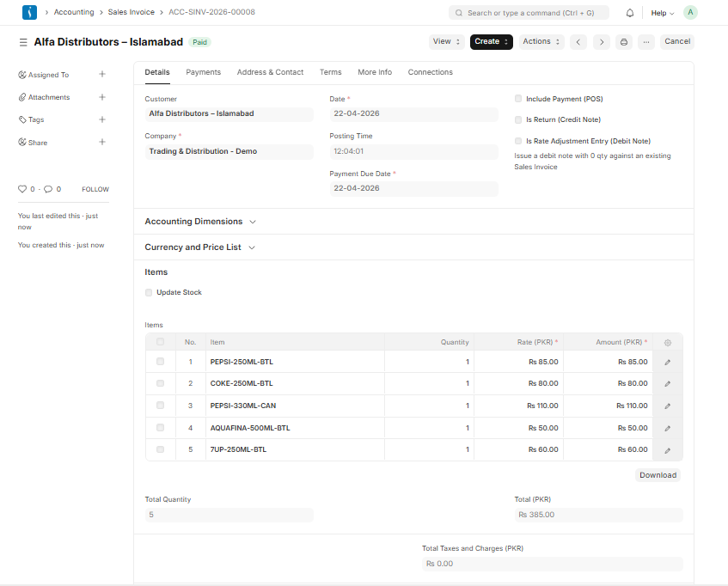Navigate to the next document
728x586 pixels.
tap(601, 41)
